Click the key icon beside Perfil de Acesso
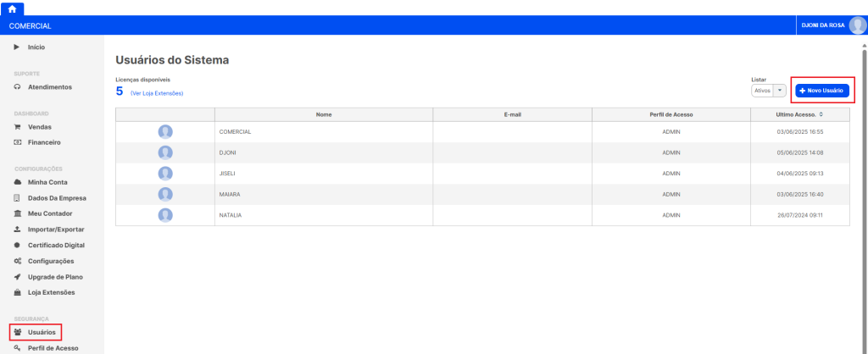Image resolution: width=868 pixels, height=354 pixels. tap(17, 348)
